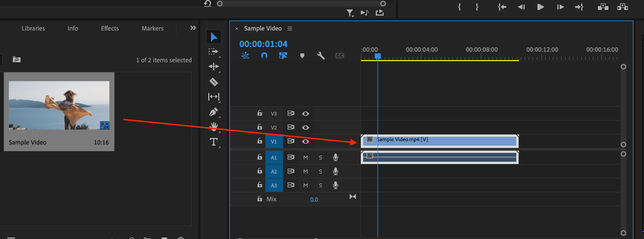Viewport: 644px width, 239px height.
Task: Toggle V2 track output eye
Action: click(x=305, y=127)
